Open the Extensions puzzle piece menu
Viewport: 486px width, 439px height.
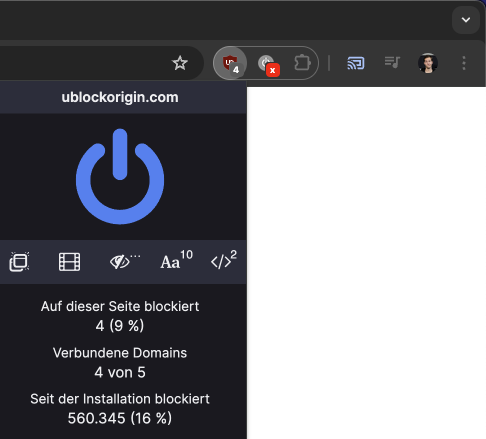point(302,63)
